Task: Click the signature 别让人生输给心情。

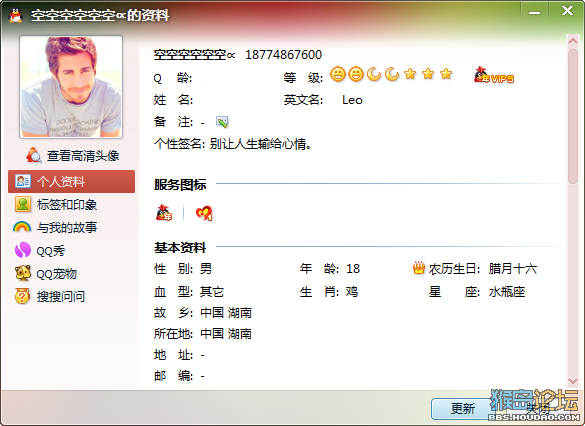Action: 260,144
